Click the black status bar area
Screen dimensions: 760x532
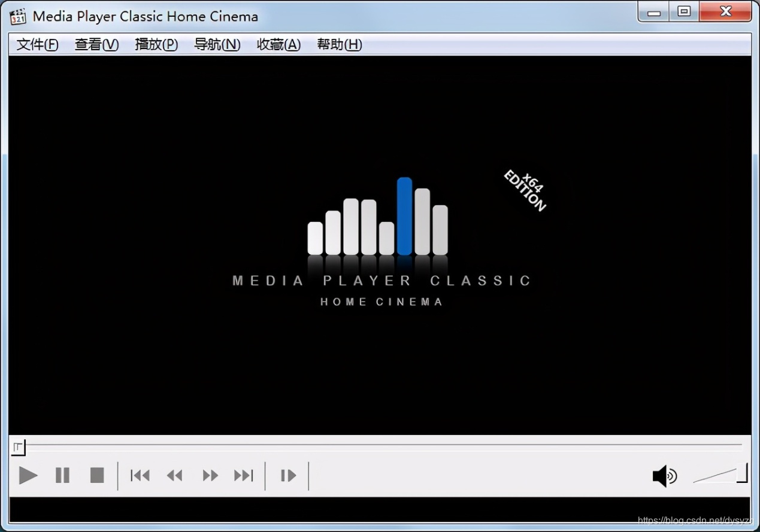click(x=380, y=509)
